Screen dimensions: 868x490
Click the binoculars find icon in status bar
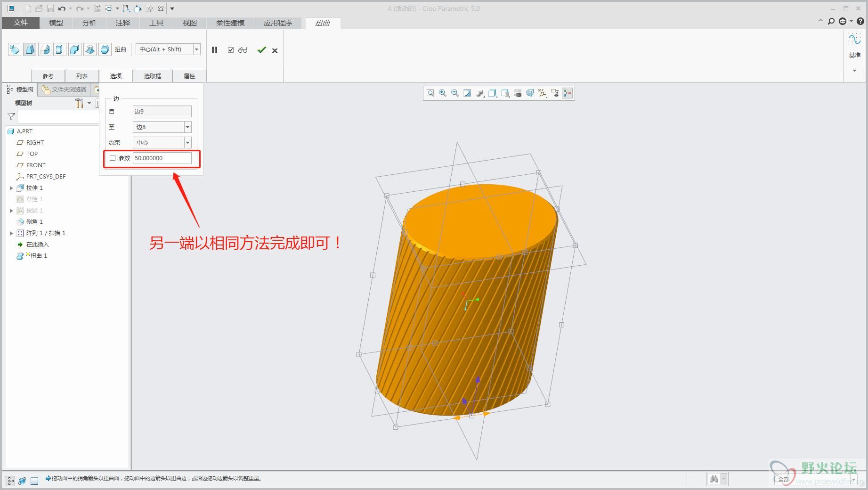pos(714,479)
